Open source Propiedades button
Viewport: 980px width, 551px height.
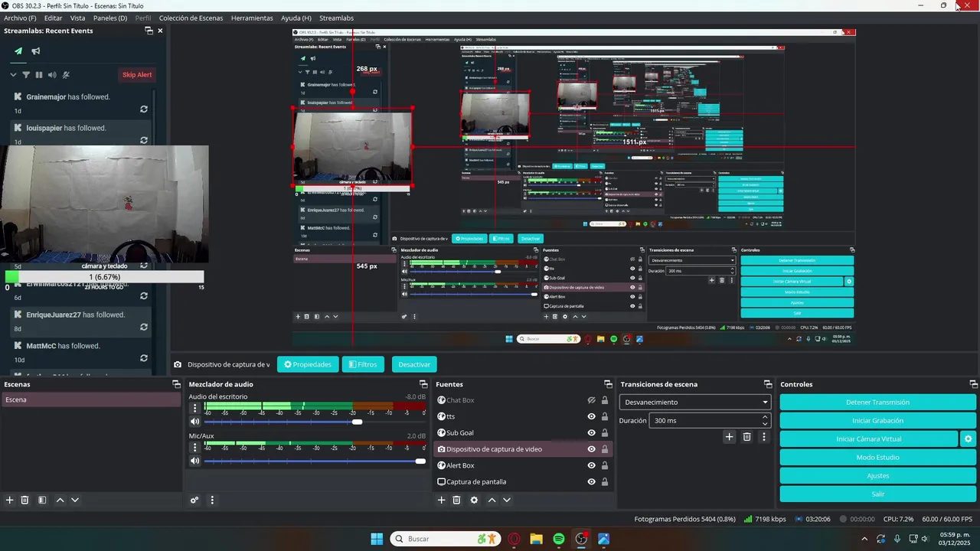click(x=308, y=364)
